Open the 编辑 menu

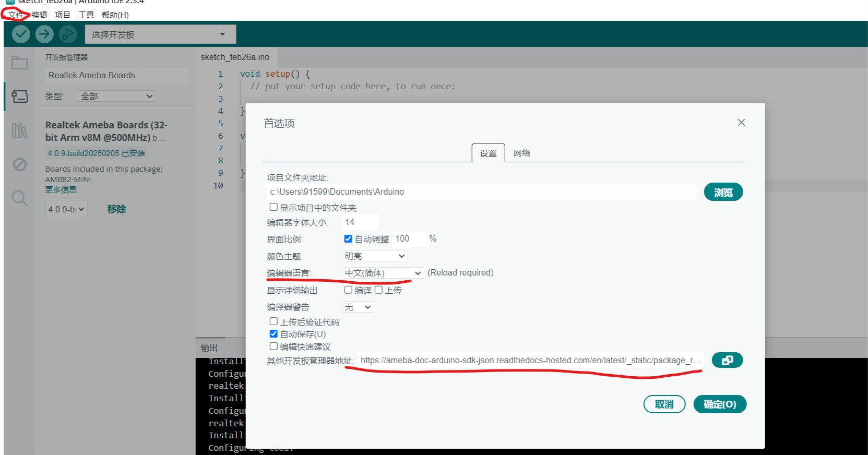39,15
